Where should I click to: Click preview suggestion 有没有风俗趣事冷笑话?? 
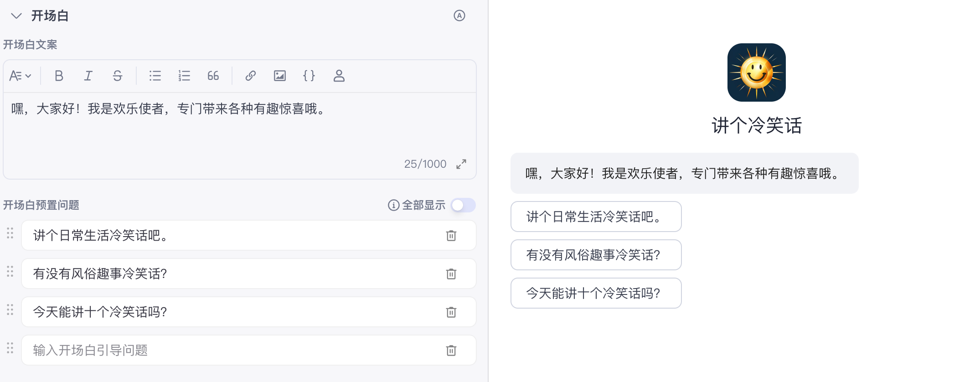click(x=596, y=255)
